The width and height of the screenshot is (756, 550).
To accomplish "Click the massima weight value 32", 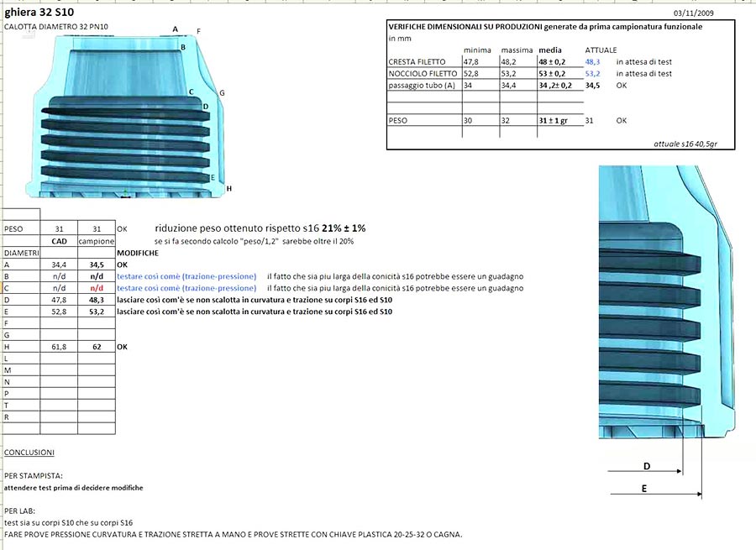I will point(506,121).
